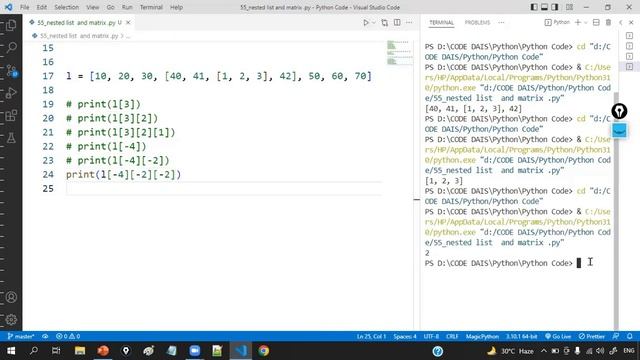Image resolution: width=640 pixels, height=360 pixels.
Task: Open the File menu
Action: pyautogui.click(x=24, y=7)
